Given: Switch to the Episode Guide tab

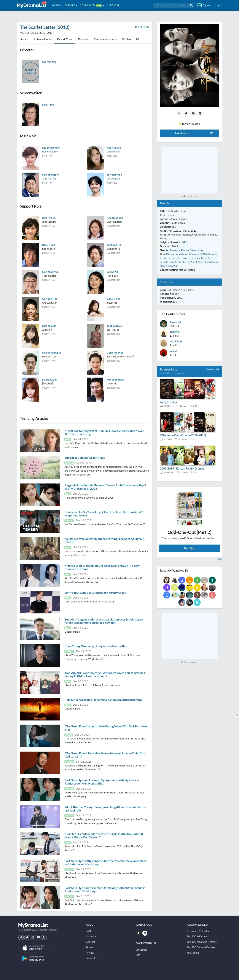Looking at the screenshot, I should point(43,39).
